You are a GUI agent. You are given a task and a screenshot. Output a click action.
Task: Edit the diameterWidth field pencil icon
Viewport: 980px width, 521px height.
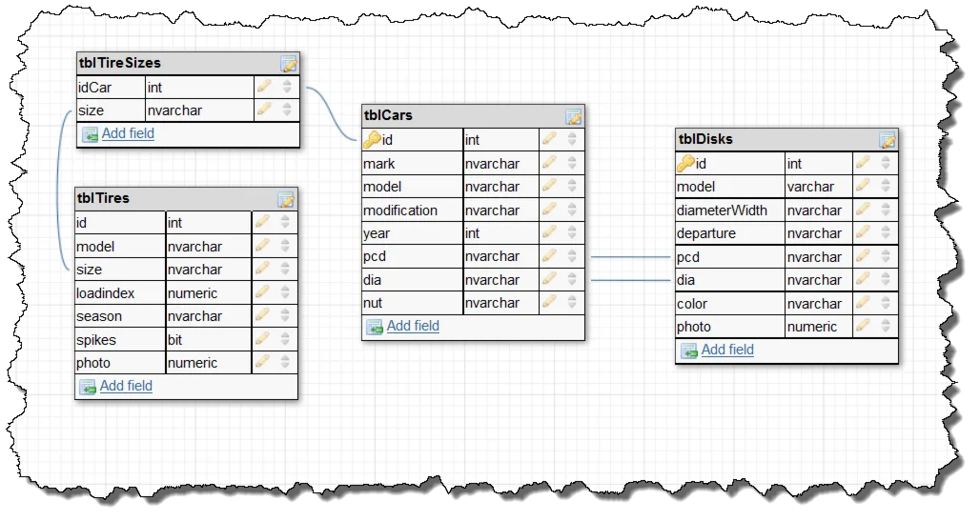tap(863, 210)
